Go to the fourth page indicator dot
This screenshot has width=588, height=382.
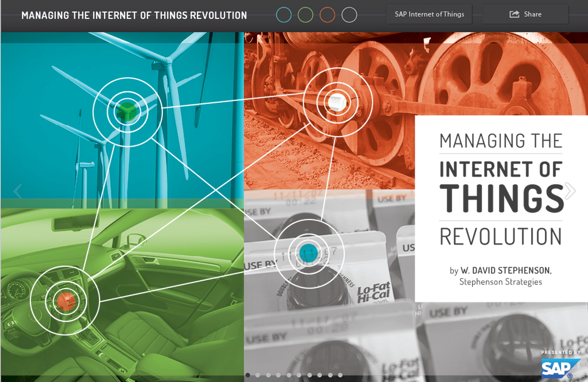(x=279, y=375)
